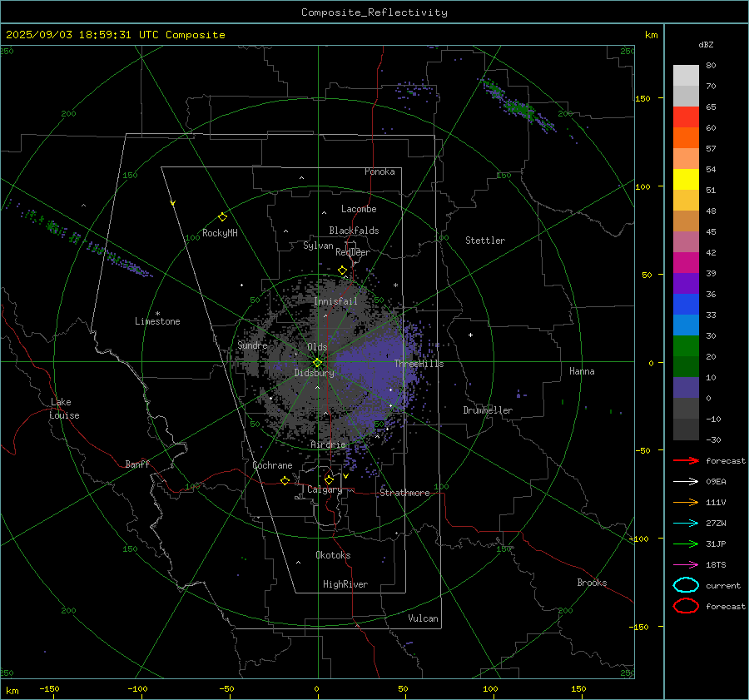Click the Airdrie city label
The width and height of the screenshot is (749, 700).
[328, 444]
